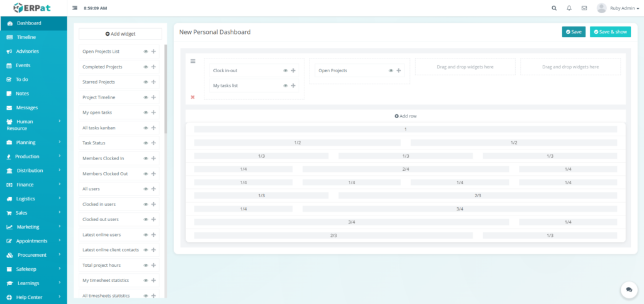
Task: Expand the Marketing menu
Action: tap(33, 227)
